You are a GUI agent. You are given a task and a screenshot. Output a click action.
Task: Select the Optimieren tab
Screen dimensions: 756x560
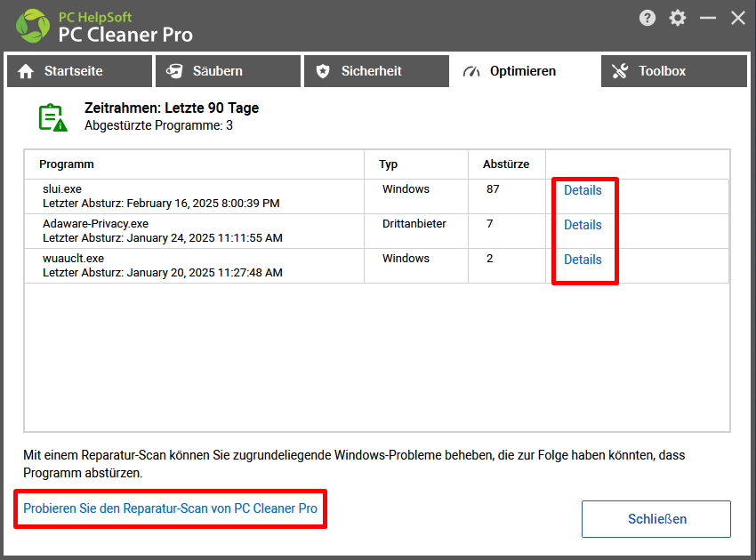(x=525, y=71)
